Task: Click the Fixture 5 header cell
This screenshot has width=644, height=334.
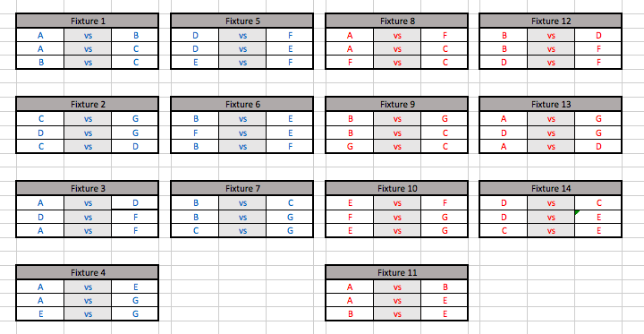Action: [241, 21]
